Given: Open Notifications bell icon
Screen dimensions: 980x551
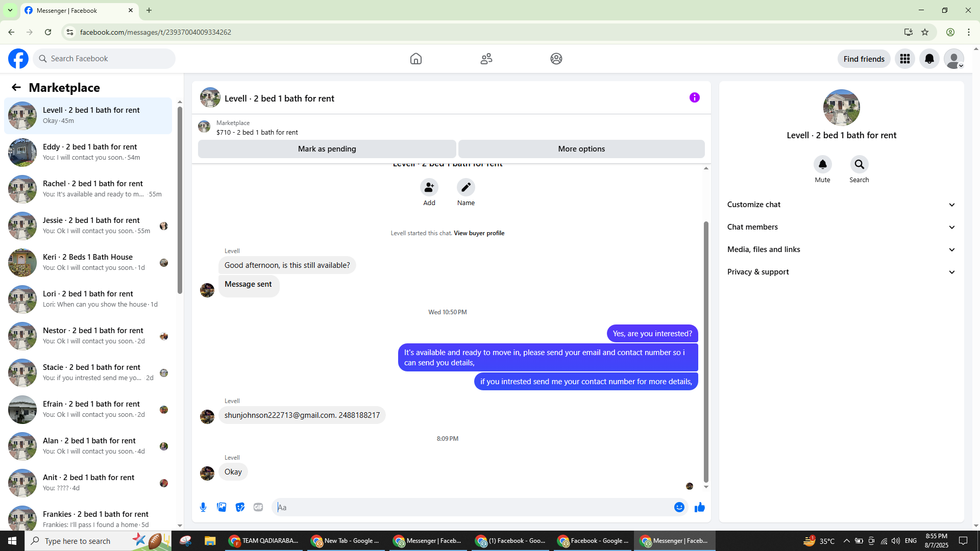Looking at the screenshot, I should 929,59.
